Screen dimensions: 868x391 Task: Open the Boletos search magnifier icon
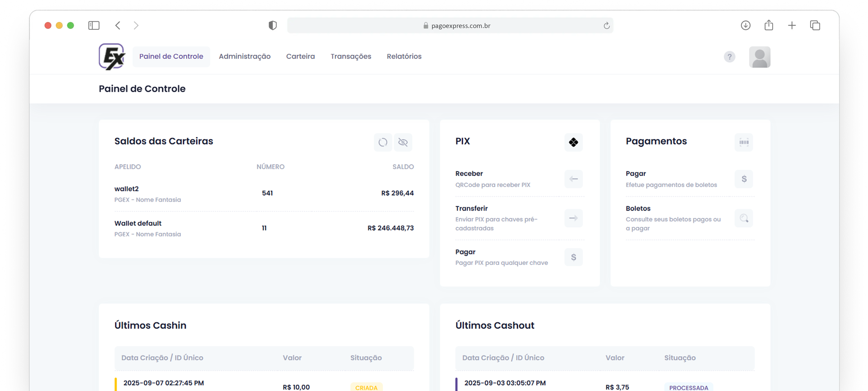coord(744,218)
